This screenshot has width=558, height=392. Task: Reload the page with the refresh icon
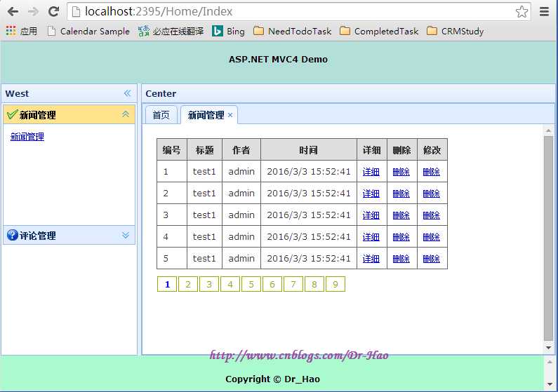[x=54, y=12]
